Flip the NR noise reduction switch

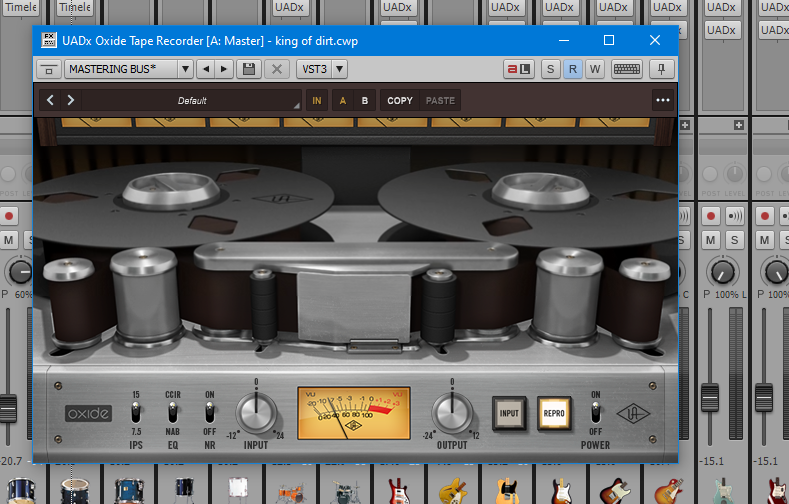209,413
